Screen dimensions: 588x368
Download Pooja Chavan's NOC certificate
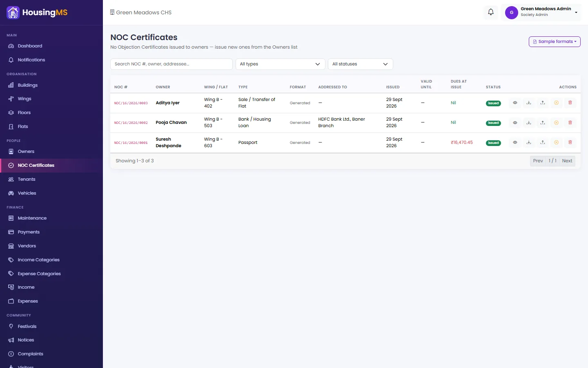529,123
